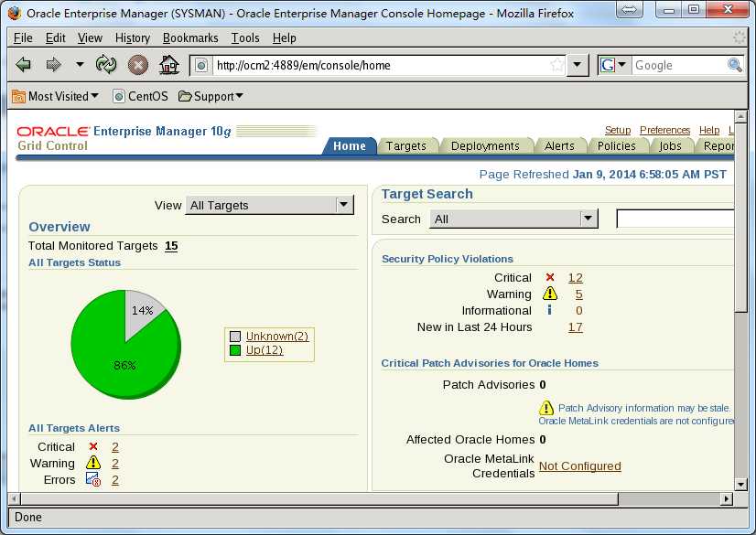Open the back/forward history dropdown arrow

click(80, 65)
